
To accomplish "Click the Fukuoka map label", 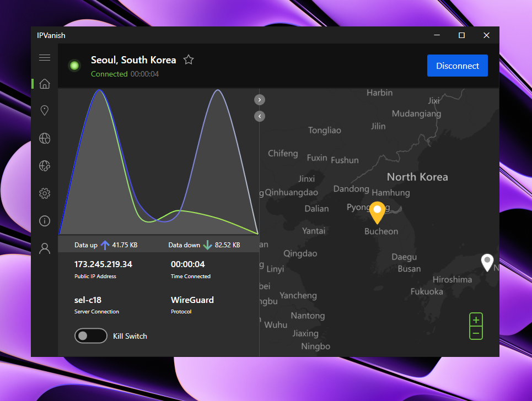I will click(427, 291).
